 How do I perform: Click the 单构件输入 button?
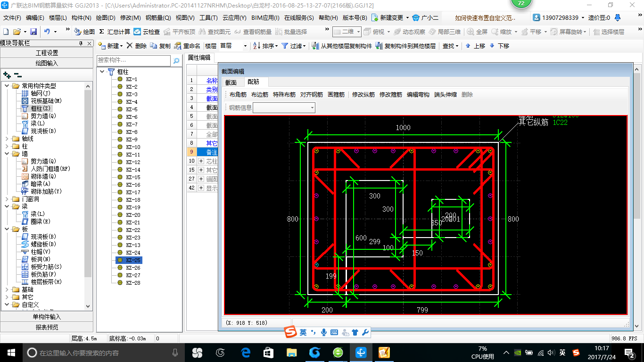[x=47, y=317]
